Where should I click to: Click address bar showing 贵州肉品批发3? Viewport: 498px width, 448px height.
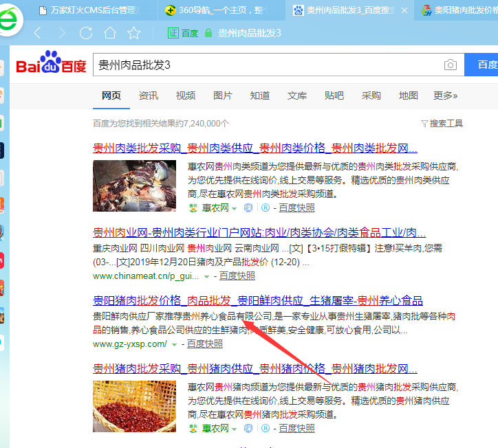click(x=249, y=33)
